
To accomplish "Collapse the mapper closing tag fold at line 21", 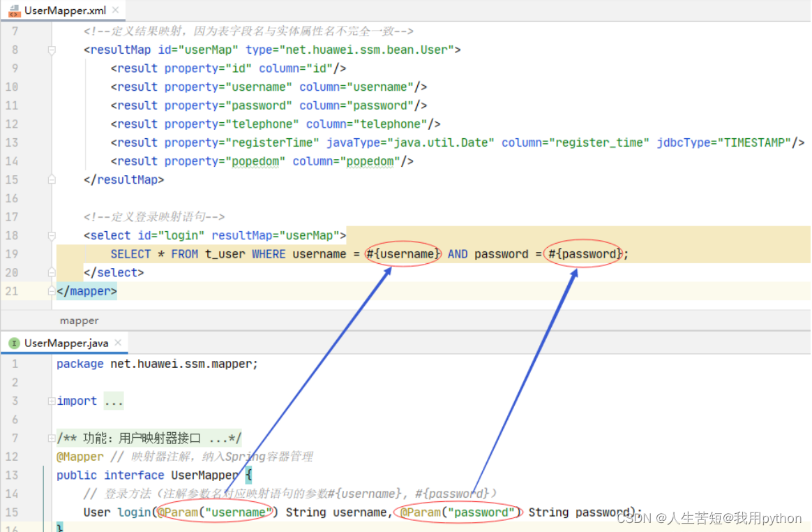I will click(x=52, y=291).
